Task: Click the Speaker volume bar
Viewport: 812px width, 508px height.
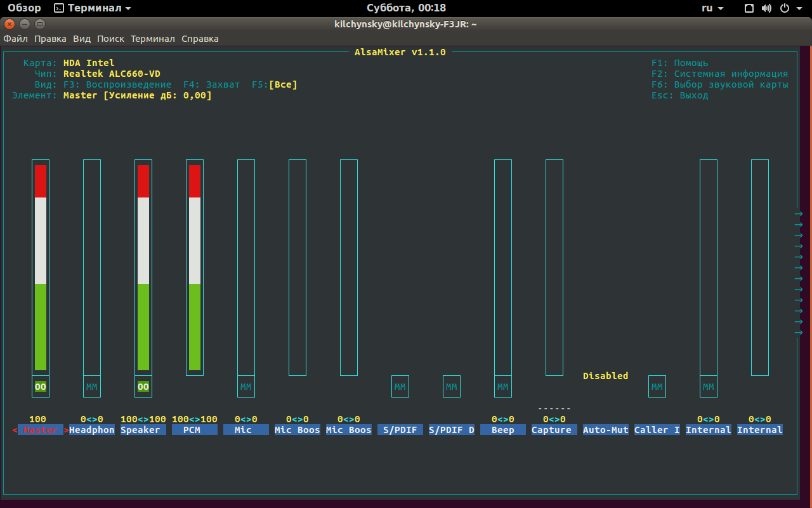Action: [143, 267]
